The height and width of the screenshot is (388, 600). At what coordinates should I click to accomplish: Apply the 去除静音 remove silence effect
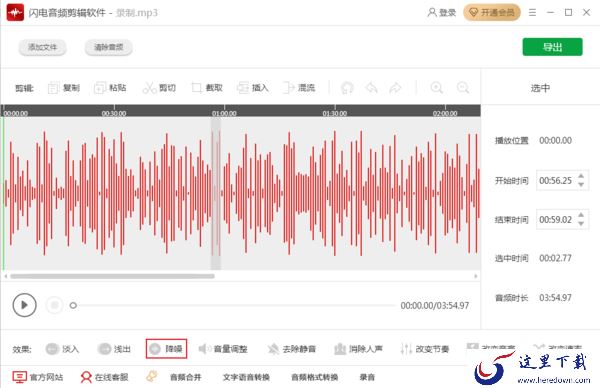coord(292,349)
